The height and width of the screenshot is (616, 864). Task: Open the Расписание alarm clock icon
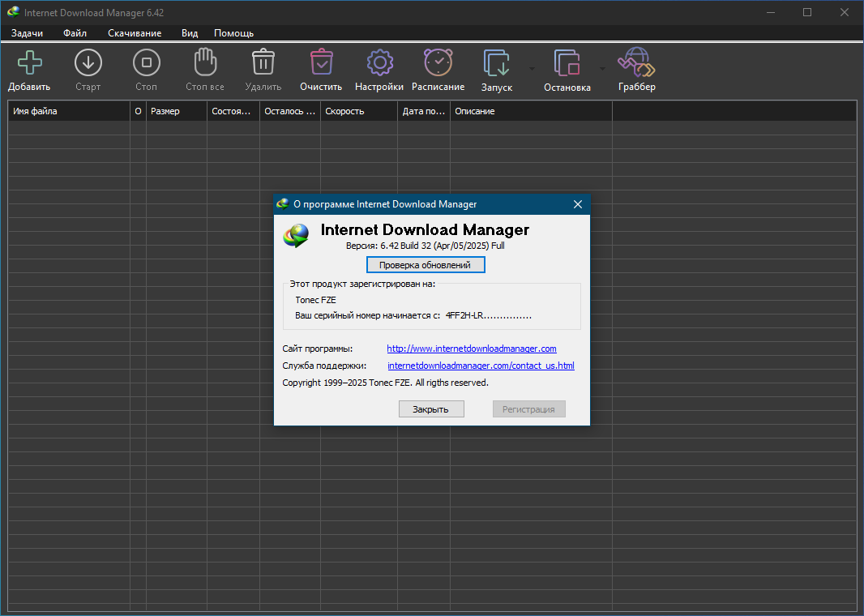click(438, 62)
